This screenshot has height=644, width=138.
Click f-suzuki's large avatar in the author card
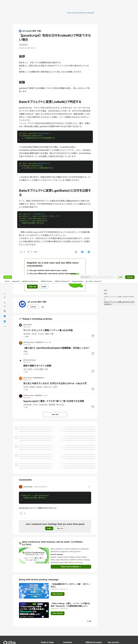[22, 304]
